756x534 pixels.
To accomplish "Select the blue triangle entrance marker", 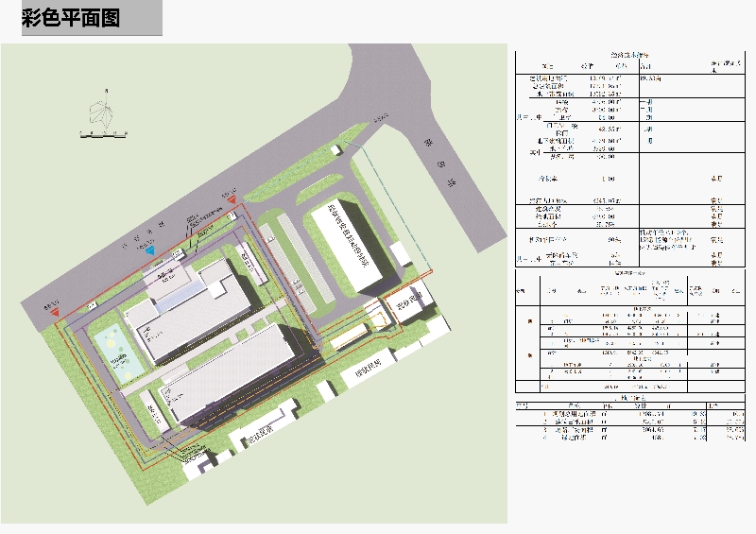I will coord(149,251).
